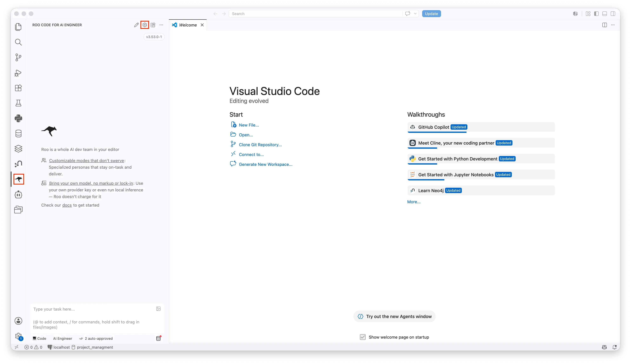
Task: Click New File... link
Action: [x=249, y=125]
